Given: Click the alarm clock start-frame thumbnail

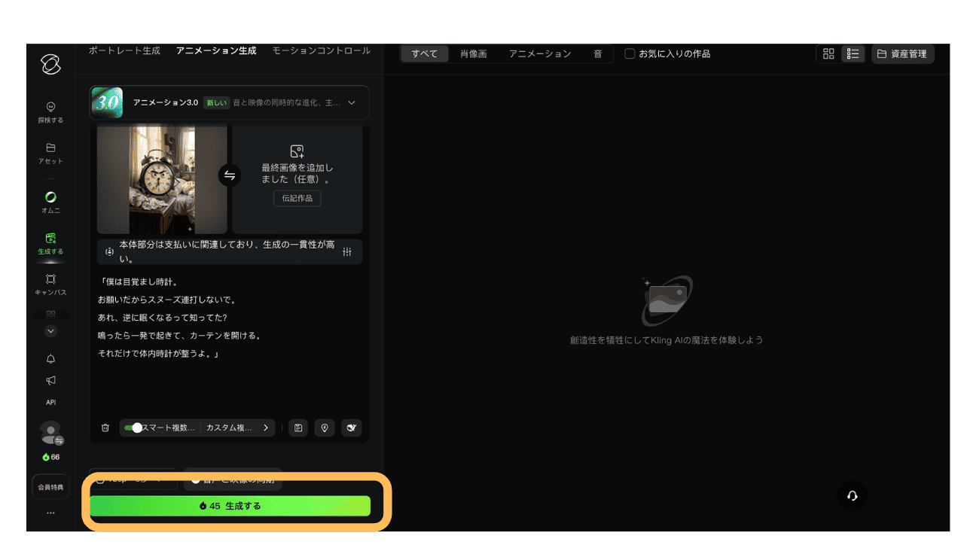Looking at the screenshot, I should click(x=162, y=179).
